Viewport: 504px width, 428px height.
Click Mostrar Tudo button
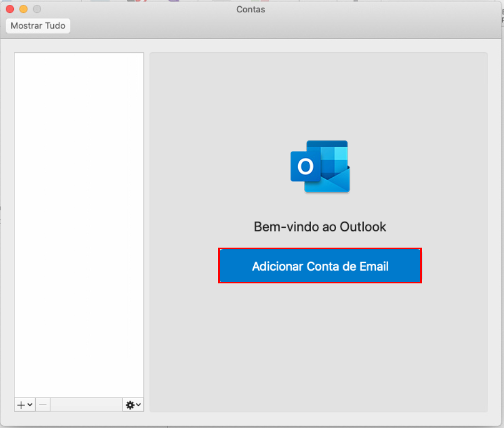(38, 26)
